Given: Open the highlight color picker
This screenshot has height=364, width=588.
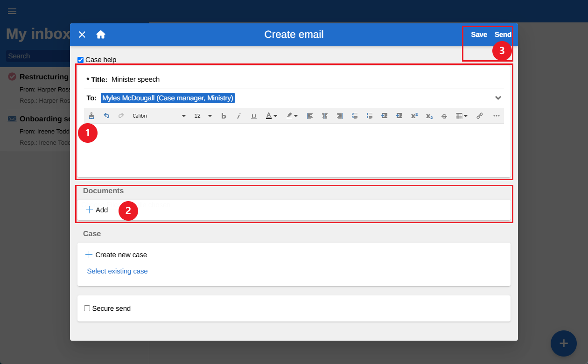Looking at the screenshot, I should (292, 116).
